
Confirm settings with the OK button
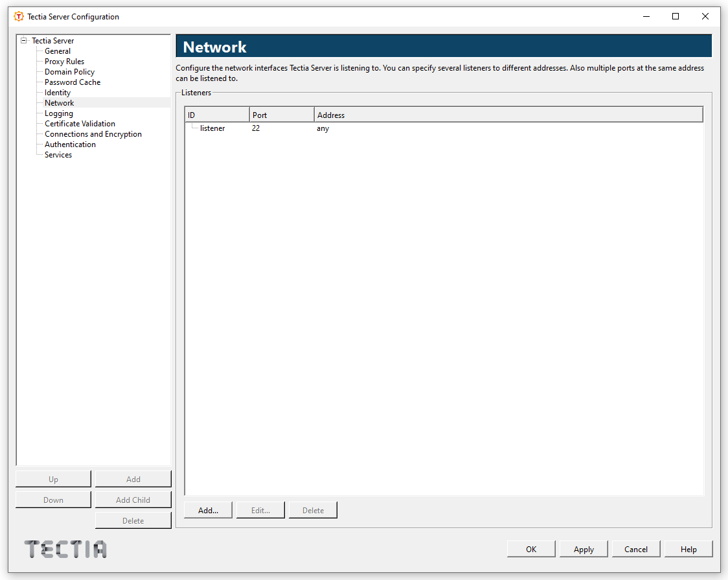click(531, 550)
